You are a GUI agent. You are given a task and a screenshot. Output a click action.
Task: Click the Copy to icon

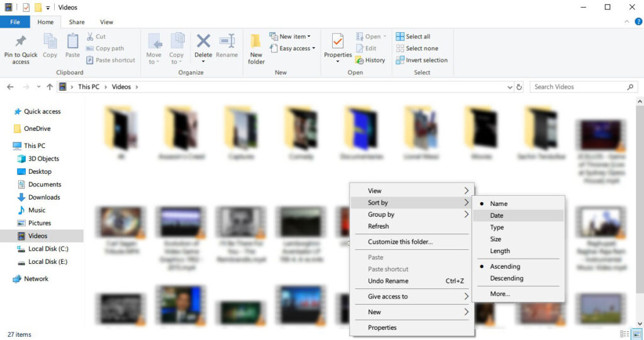[177, 42]
